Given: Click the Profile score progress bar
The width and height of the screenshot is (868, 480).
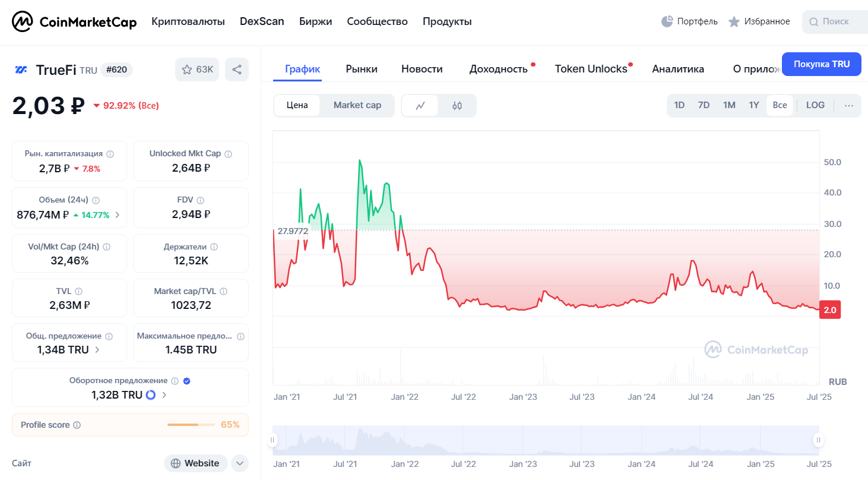Looking at the screenshot, I should click(191, 425).
